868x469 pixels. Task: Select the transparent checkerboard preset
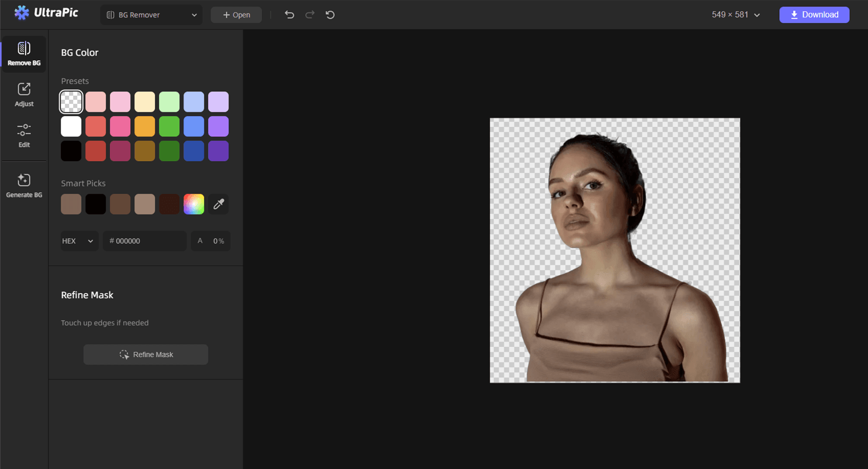(x=71, y=102)
